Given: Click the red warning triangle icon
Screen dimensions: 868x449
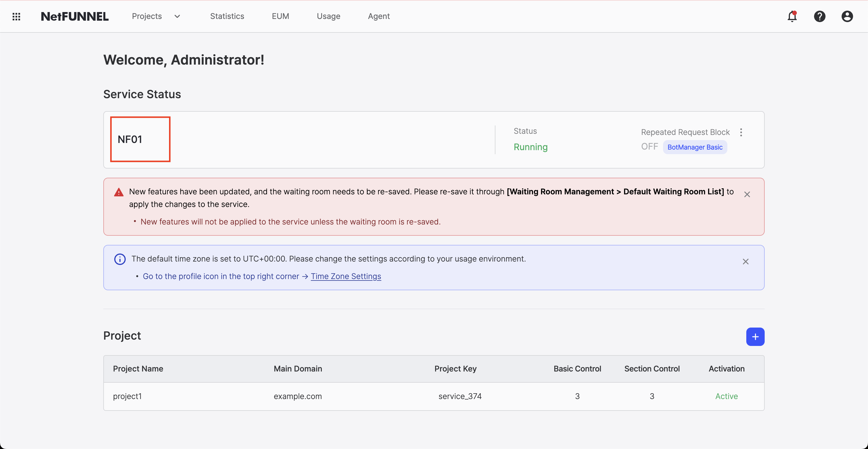Looking at the screenshot, I should (x=119, y=192).
